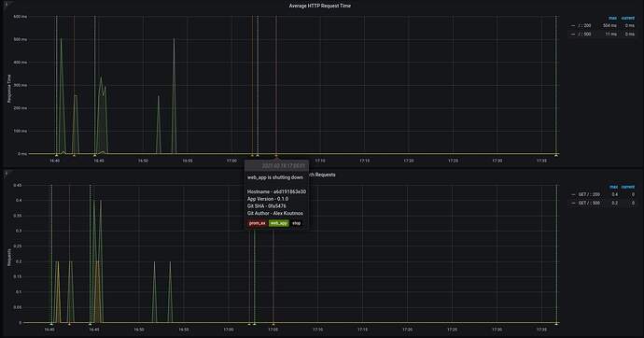The width and height of the screenshot is (644, 338).
Task: Sort top panel legend by max column
Action: (612, 18)
